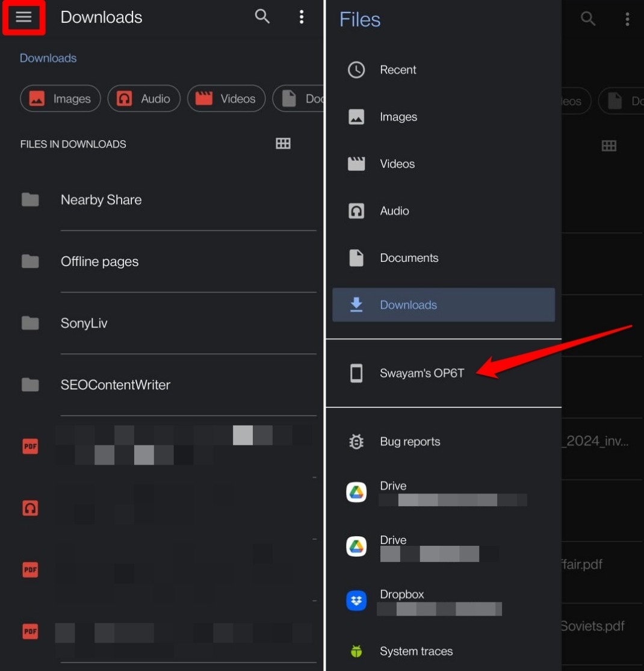
Task: Open Swayam's OP6T device storage
Action: click(444, 373)
